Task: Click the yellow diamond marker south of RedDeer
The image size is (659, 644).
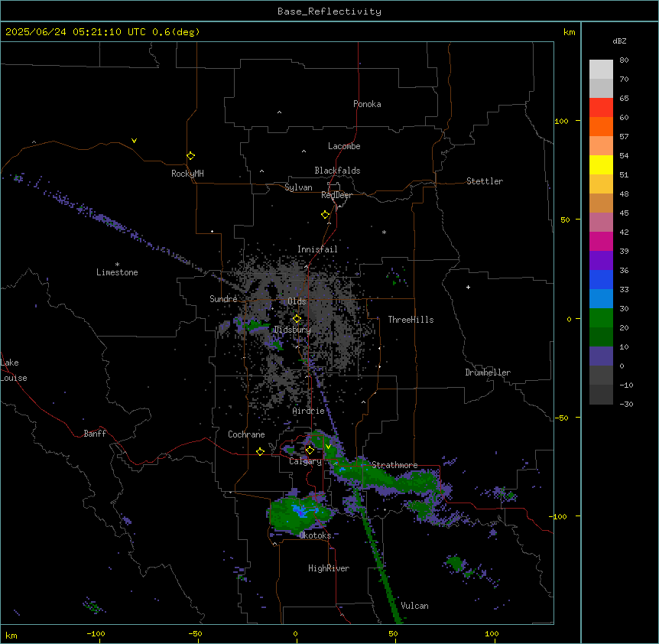Action: [x=326, y=215]
